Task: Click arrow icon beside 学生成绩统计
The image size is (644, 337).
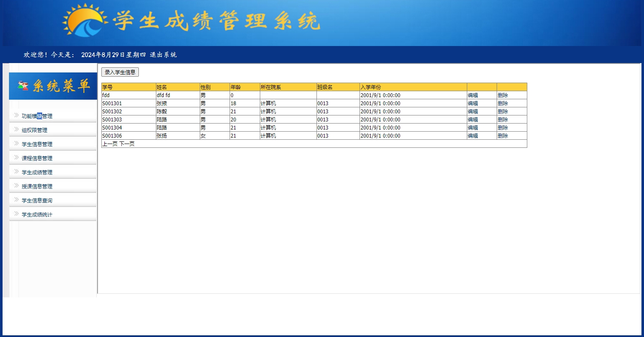Action: tap(16, 213)
